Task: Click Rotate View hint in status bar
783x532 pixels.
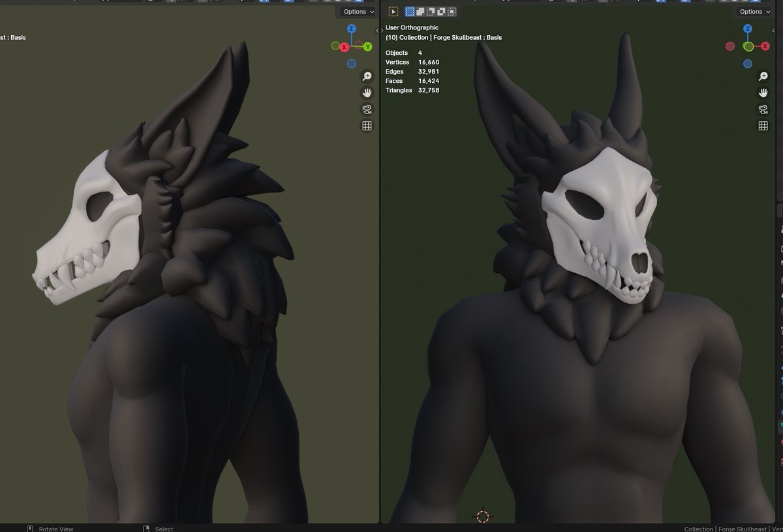Action: tap(50, 529)
